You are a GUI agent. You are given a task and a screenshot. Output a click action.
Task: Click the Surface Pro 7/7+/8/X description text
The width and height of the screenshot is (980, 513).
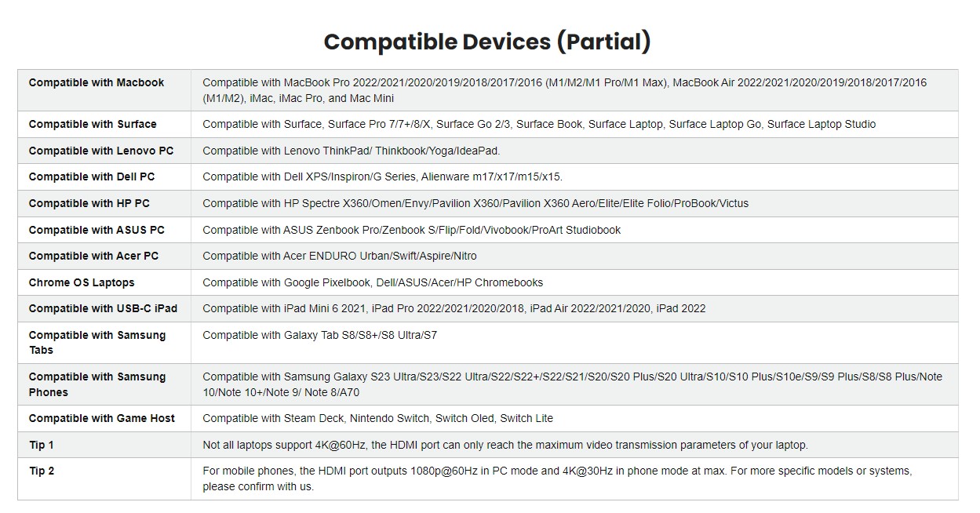pyautogui.click(x=539, y=124)
